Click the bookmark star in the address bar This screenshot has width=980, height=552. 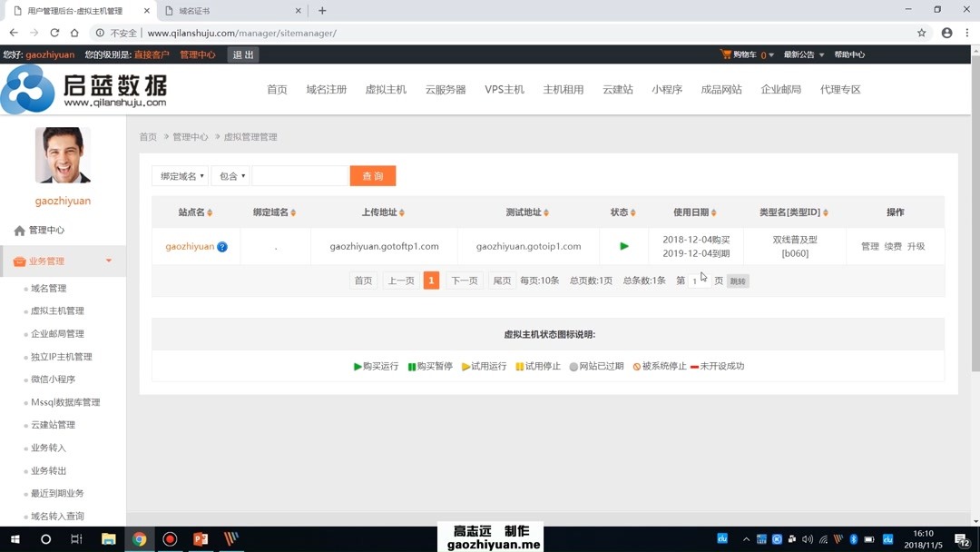922,31
